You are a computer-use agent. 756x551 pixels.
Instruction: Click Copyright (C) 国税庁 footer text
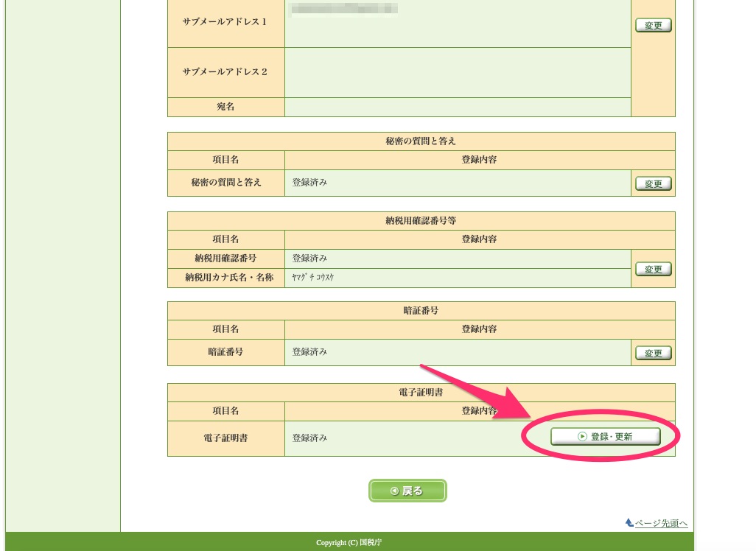click(x=349, y=542)
